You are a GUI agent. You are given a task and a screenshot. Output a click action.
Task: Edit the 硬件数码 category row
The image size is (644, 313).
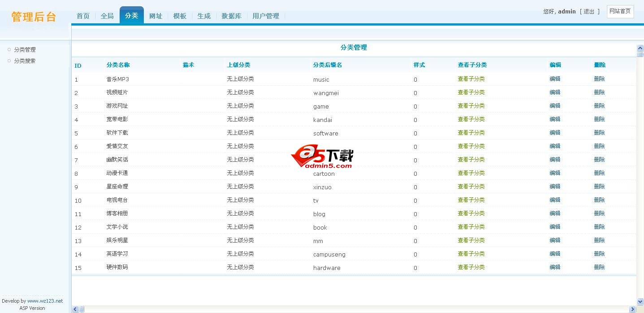(555, 267)
